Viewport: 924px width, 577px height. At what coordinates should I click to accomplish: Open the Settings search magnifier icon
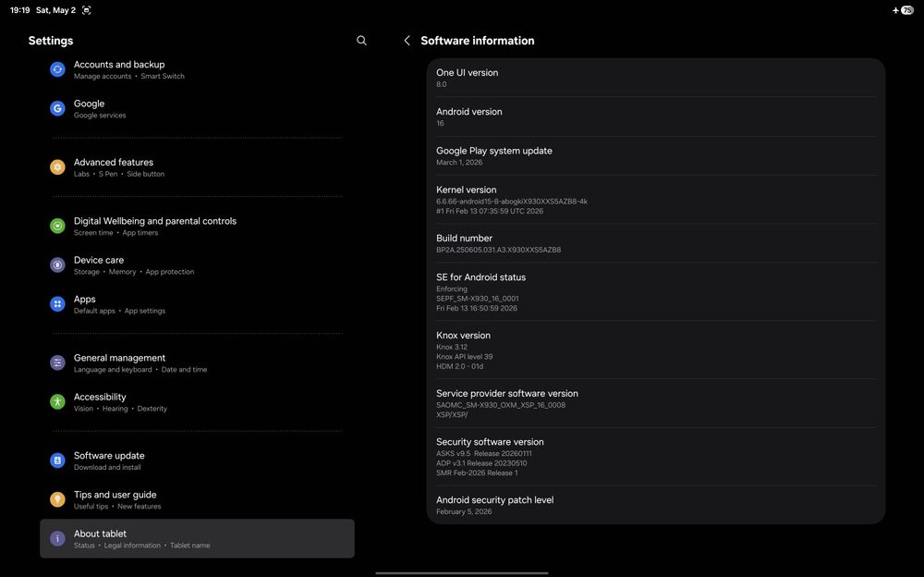point(362,40)
